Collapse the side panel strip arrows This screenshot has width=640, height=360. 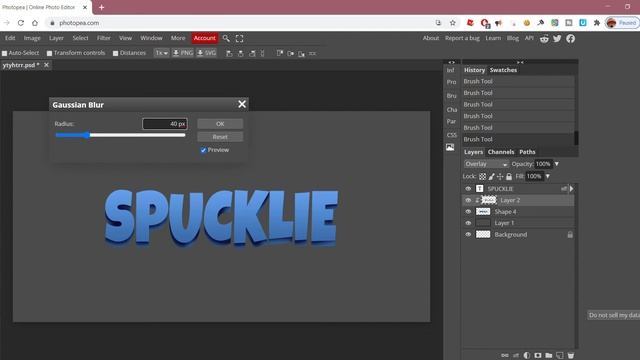tap(451, 62)
